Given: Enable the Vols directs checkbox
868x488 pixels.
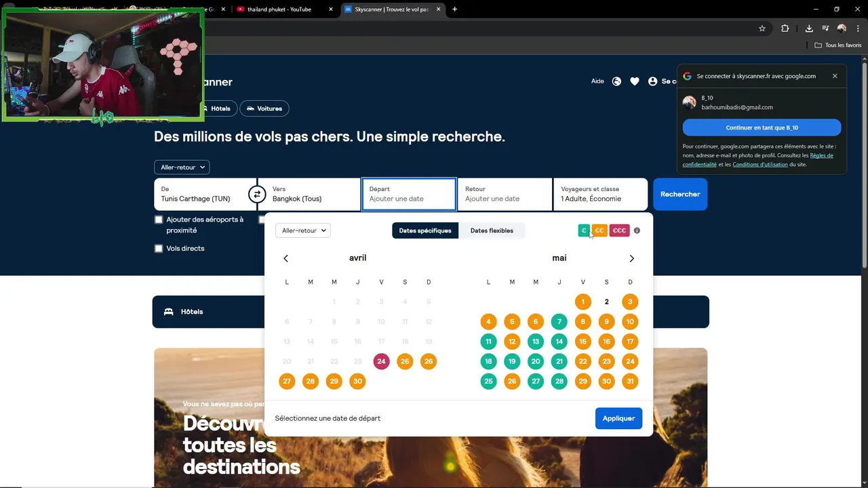Looking at the screenshot, I should click(x=159, y=248).
